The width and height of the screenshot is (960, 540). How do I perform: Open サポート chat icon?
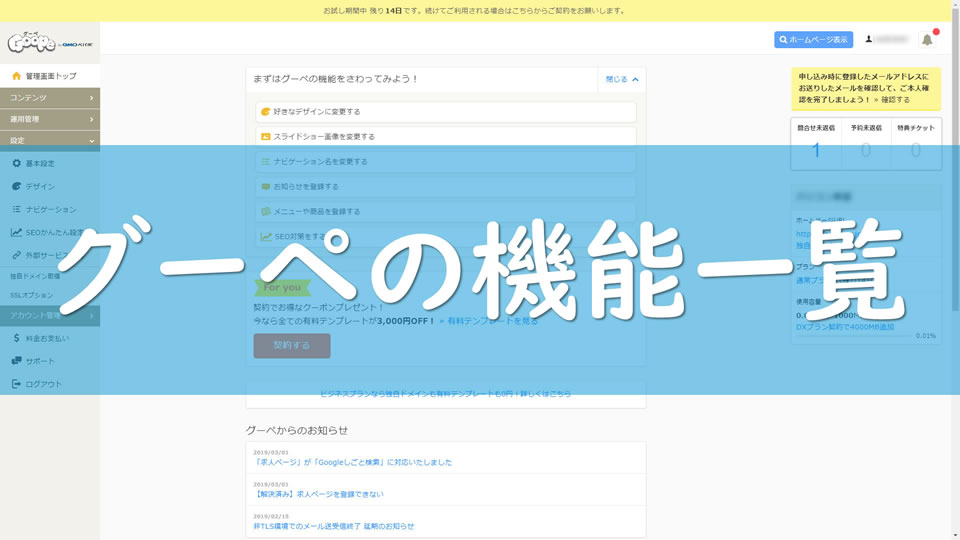click(17, 361)
